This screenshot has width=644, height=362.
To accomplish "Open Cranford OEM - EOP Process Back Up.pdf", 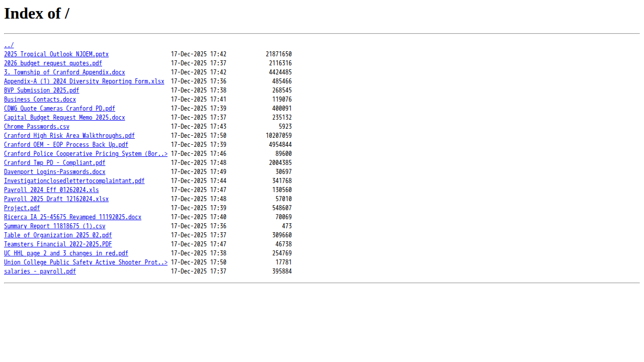I will tap(66, 145).
